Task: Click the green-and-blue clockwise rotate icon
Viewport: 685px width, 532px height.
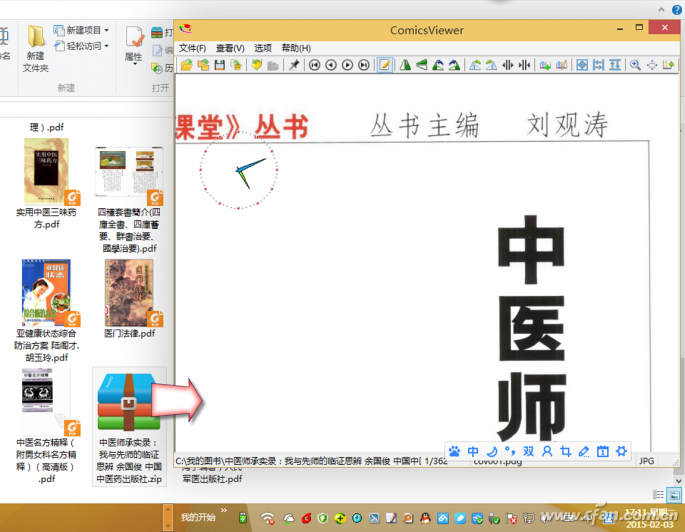Action: (455, 66)
